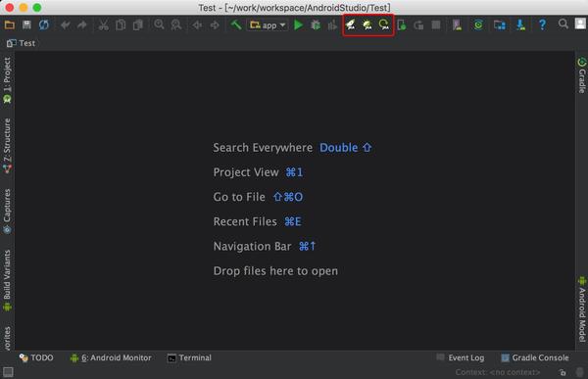
Task: Open the 1: Project side tab
Action: pyautogui.click(x=7, y=80)
